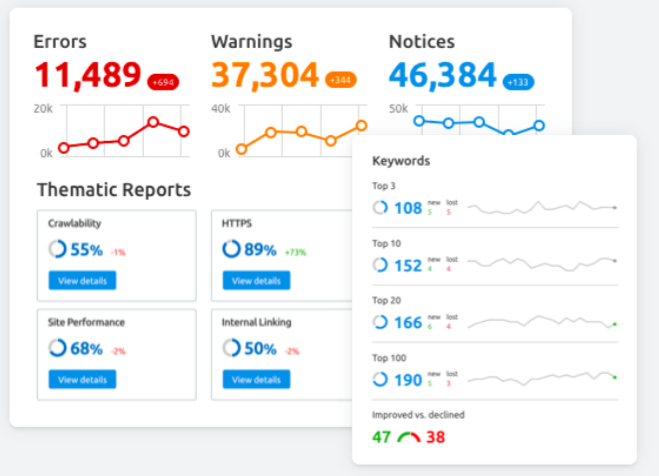
Task: Click the Crawlability 55% donut icon
Action: coord(57,250)
